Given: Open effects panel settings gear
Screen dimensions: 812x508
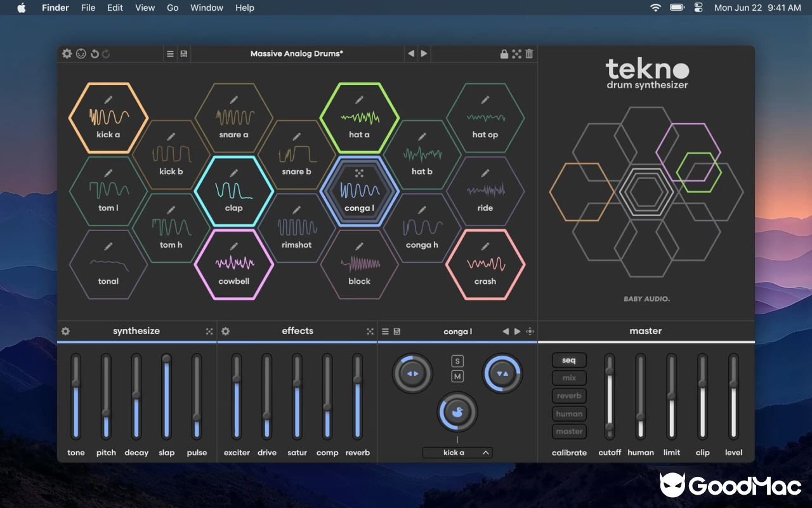Looking at the screenshot, I should [225, 331].
